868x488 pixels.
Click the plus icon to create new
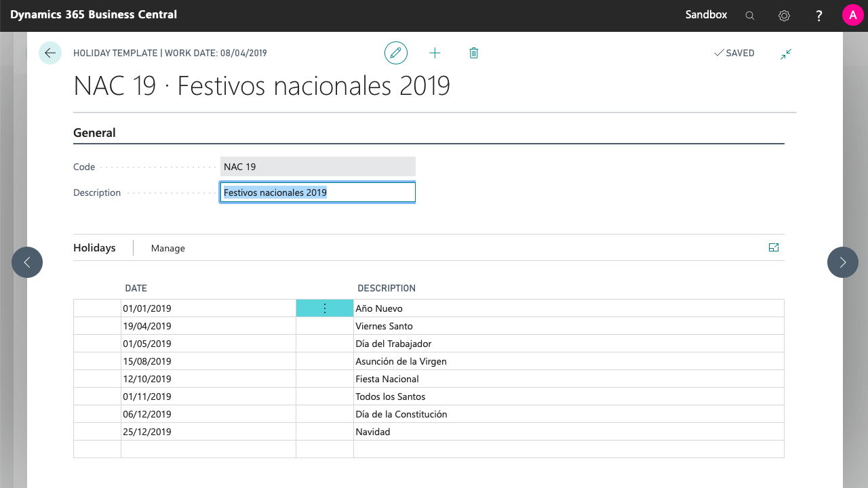pyautogui.click(x=435, y=53)
